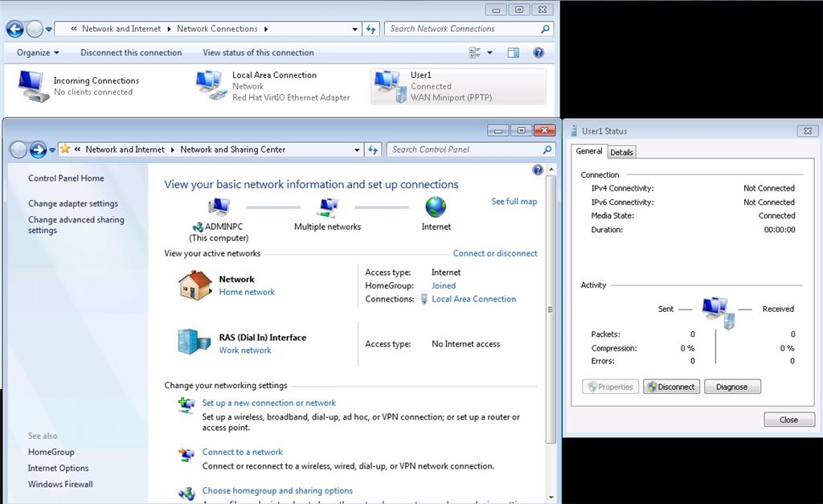Open Home network link
Screen dimensions: 823x504
click(x=247, y=292)
